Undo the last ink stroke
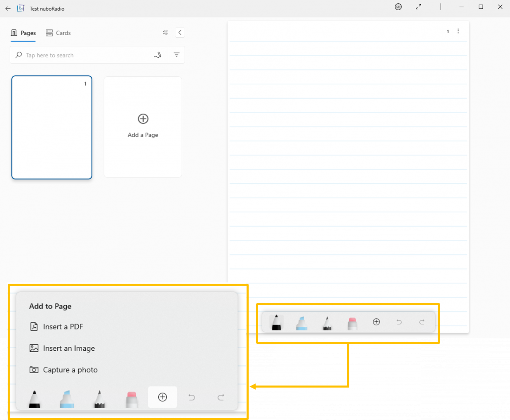Image resolution: width=510 pixels, height=420 pixels. tap(399, 322)
